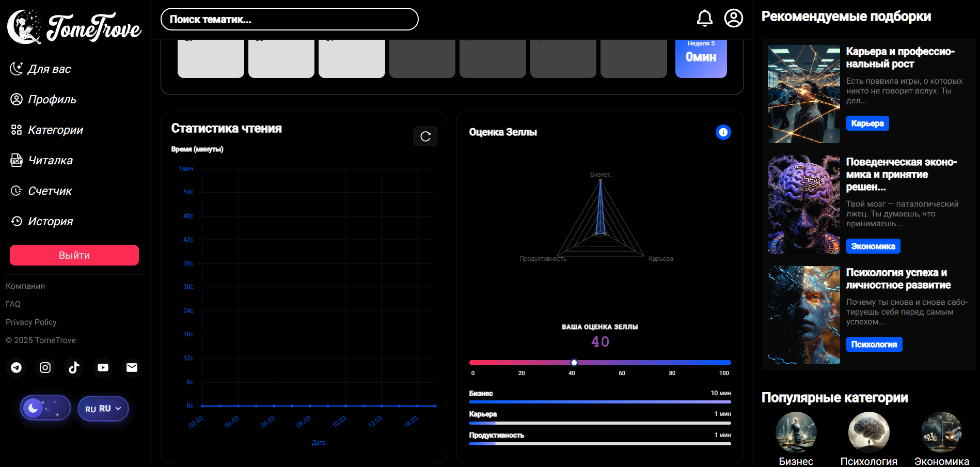Open the YouTube social icon
This screenshot has width=980, height=467.
[103, 367]
